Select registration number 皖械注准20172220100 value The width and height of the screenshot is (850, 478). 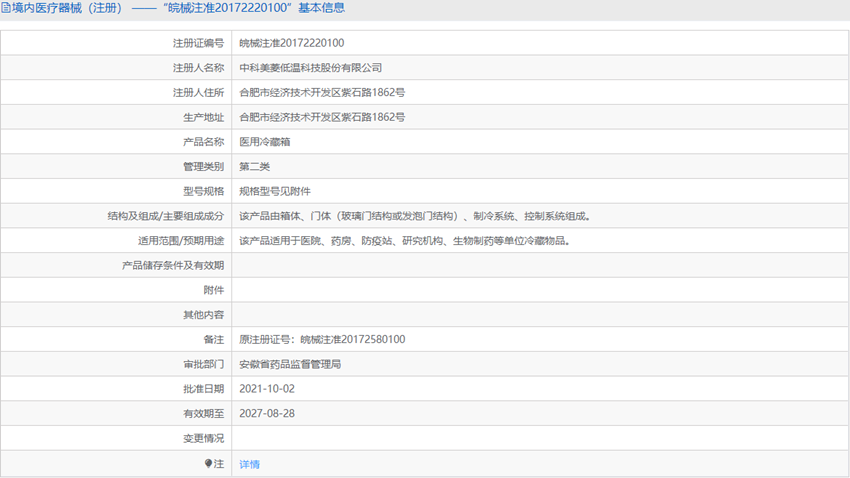click(292, 43)
